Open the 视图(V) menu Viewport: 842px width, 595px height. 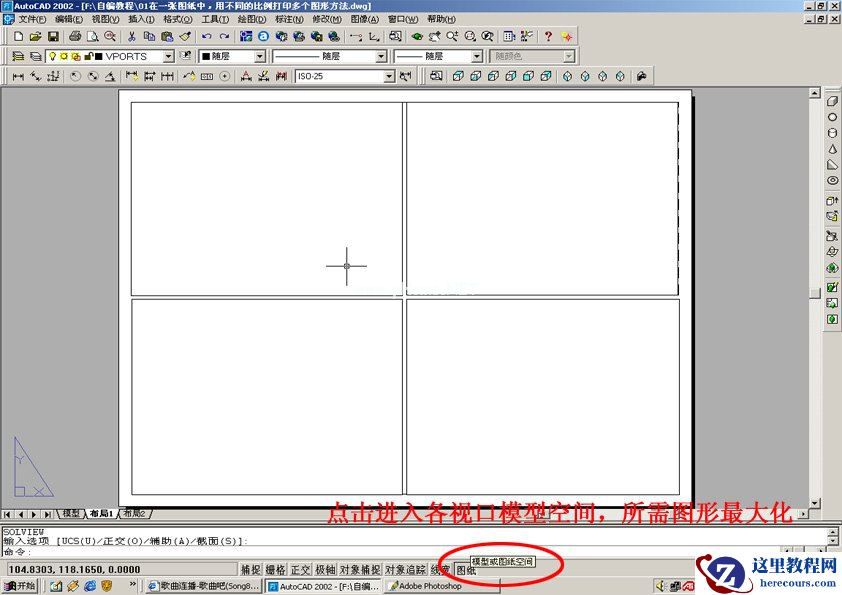[x=105, y=19]
